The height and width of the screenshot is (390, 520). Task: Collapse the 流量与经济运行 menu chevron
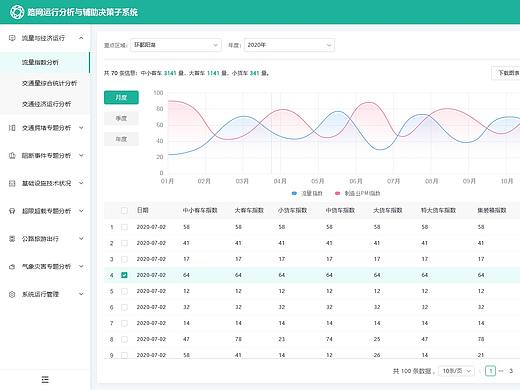(81, 38)
